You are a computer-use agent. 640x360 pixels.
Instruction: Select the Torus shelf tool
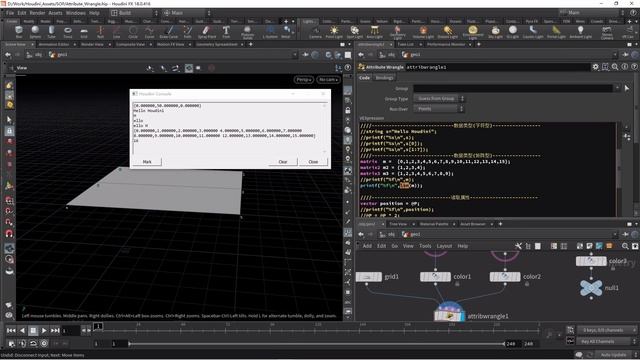coord(68,31)
